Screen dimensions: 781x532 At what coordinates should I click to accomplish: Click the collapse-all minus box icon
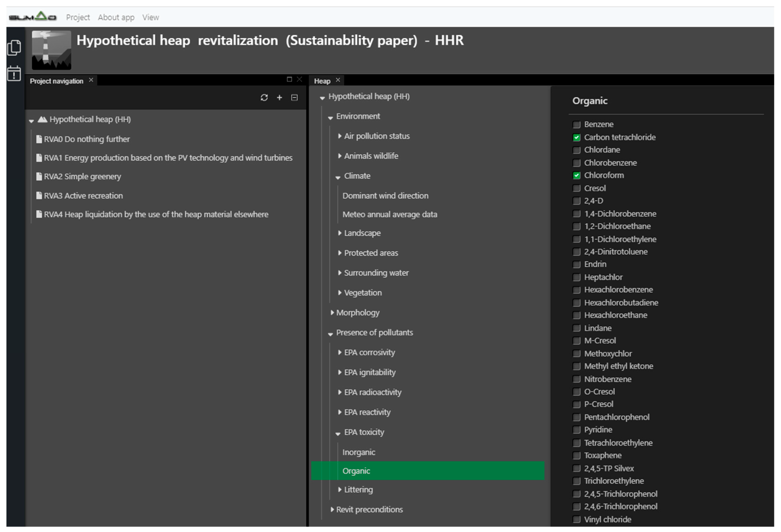pos(294,97)
